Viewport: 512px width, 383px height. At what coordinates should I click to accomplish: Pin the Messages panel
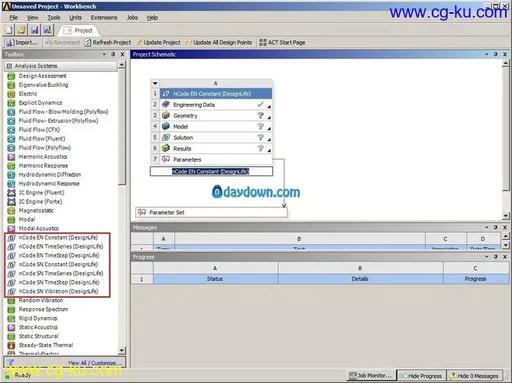[496, 227]
